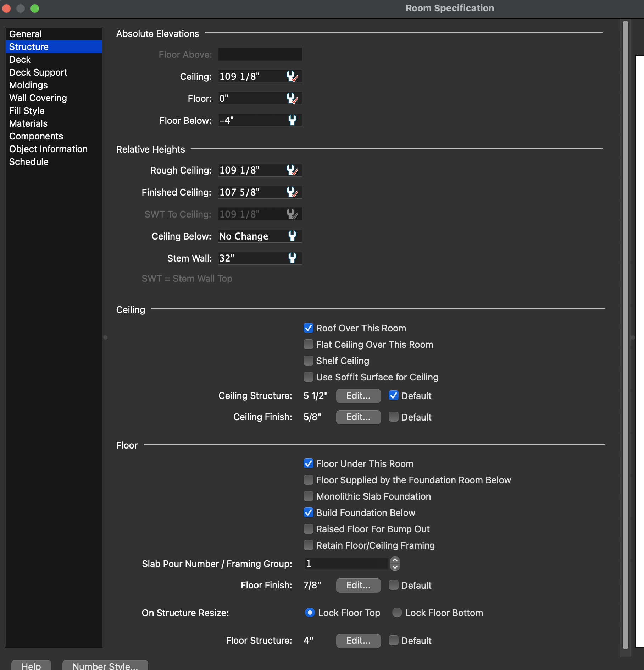
Task: Open the Number Style dialog
Action: [105, 665]
